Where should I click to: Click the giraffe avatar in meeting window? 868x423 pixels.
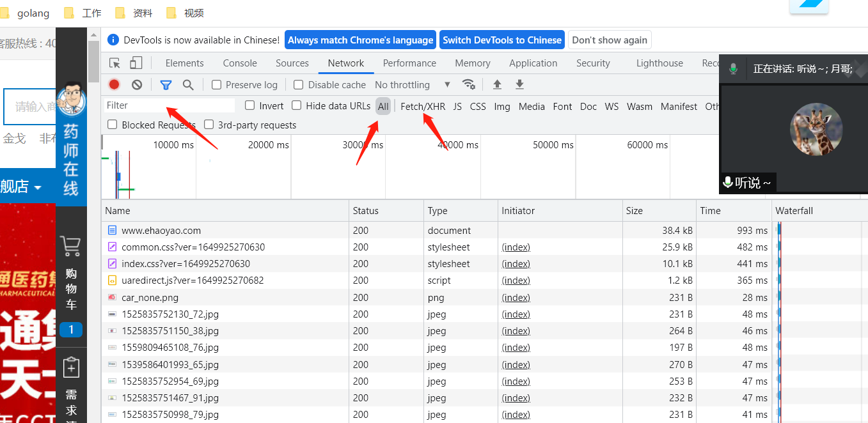816,128
